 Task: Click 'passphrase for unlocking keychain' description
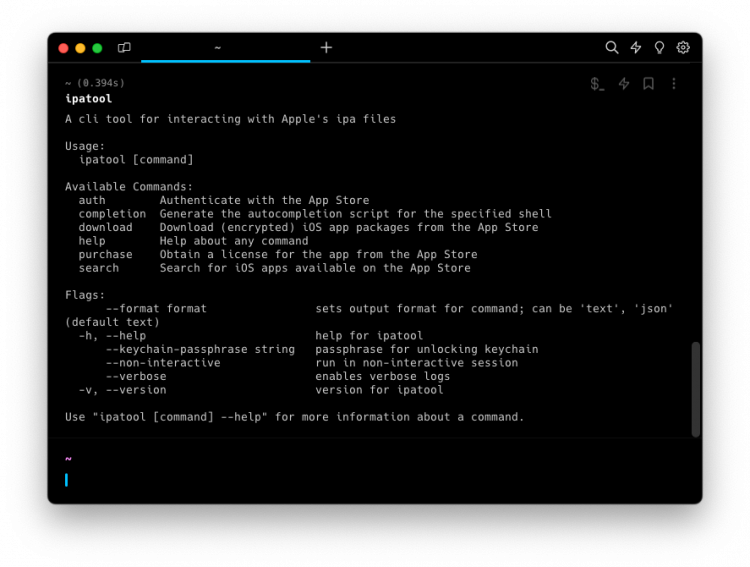coord(427,349)
